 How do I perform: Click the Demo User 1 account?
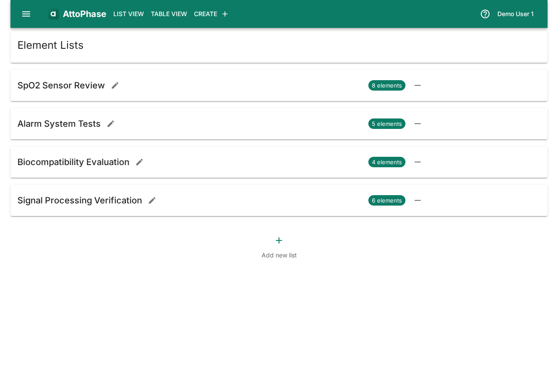[x=515, y=14]
